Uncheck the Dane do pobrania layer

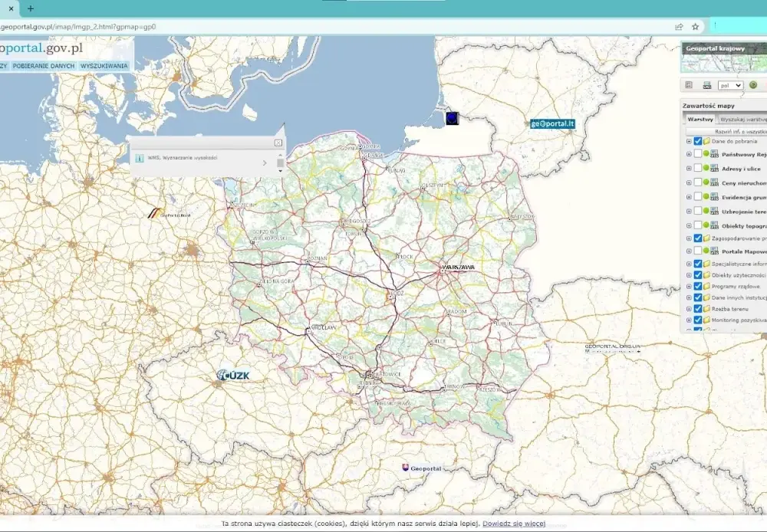[x=698, y=141]
